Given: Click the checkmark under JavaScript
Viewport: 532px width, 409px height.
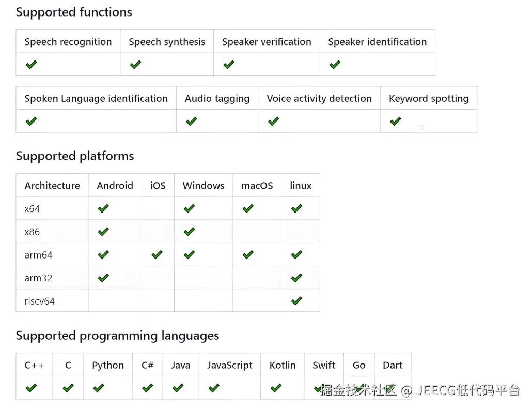Looking at the screenshot, I should [x=214, y=388].
